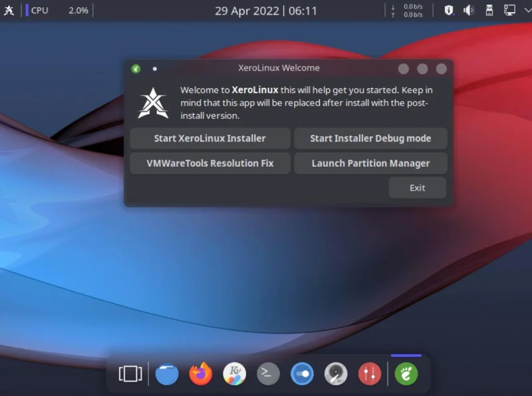The image size is (532, 396).
Task: Maximize the XeroLinux Welcome window
Action: pos(422,69)
